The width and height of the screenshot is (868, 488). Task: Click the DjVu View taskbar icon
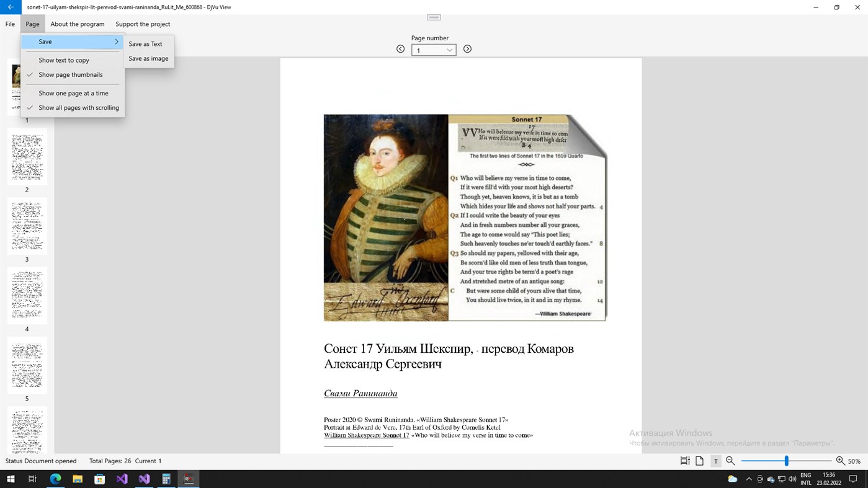(189, 479)
